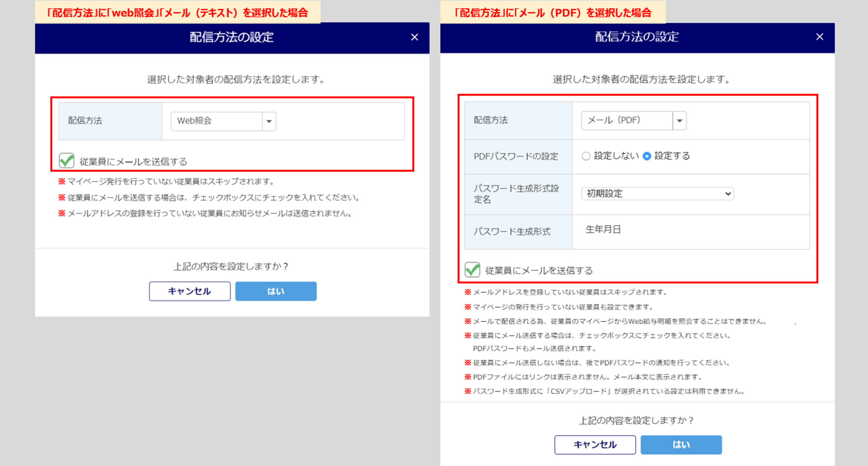The image size is (868, 466).
Task: Click the 設定する label text
Action: (x=672, y=156)
